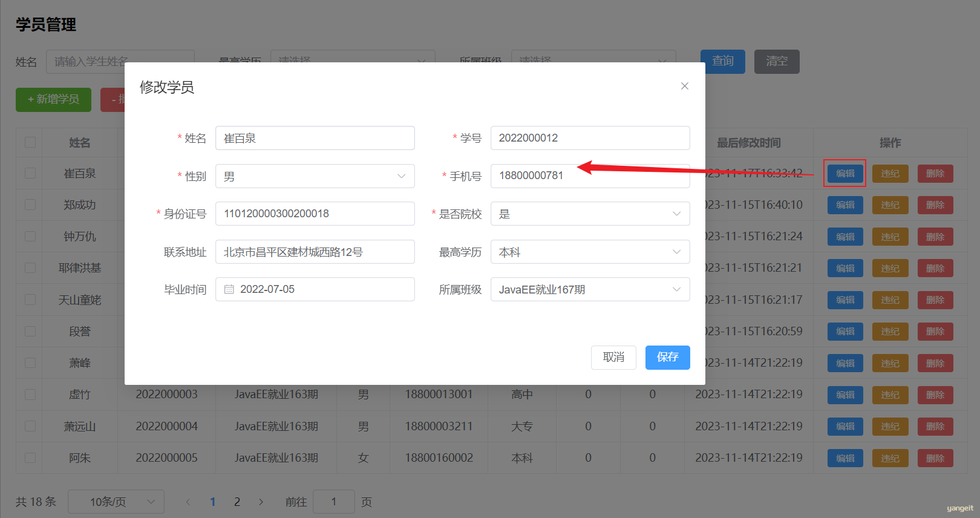Click 删除 for 崔百泉 row
Screen dimensions: 980x518
935,174
